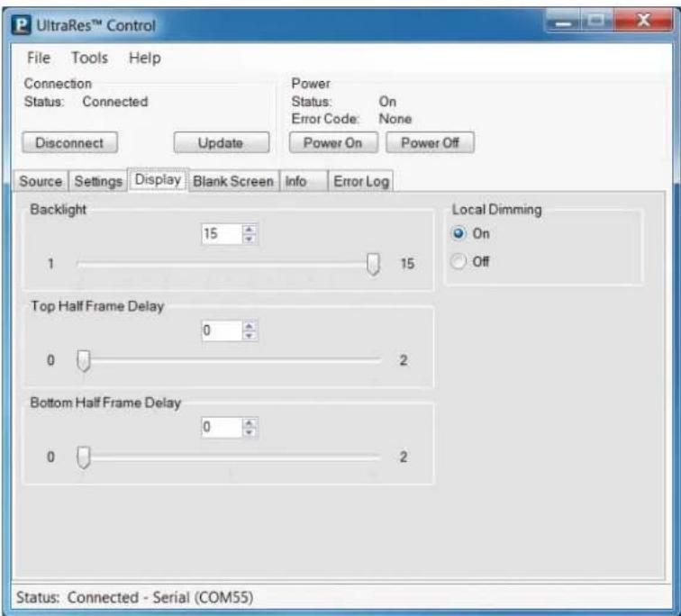The width and height of the screenshot is (681, 616).
Task: Click the UltraRes Control app icon
Action: [21, 25]
